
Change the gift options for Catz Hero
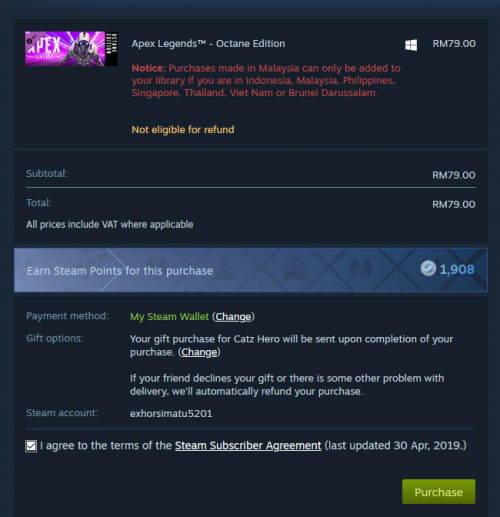[x=199, y=352]
